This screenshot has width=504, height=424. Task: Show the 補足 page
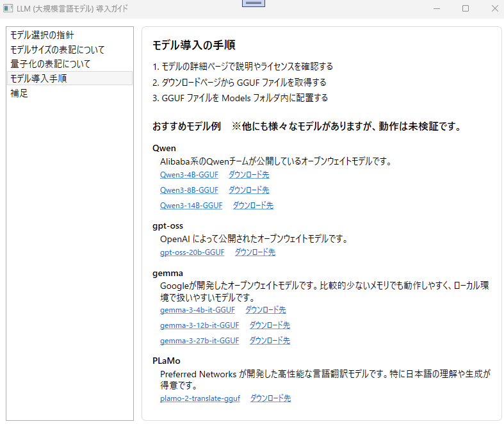coord(19,94)
